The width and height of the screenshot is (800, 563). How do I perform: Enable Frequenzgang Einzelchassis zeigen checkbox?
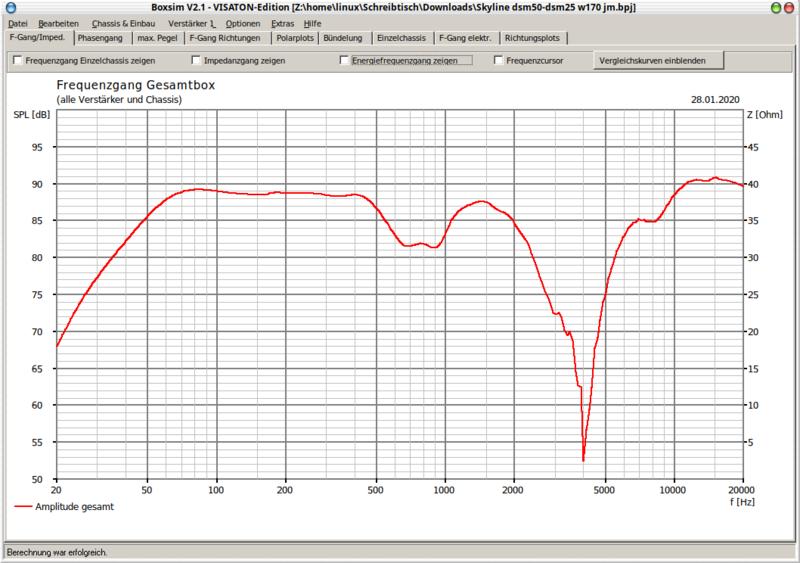click(x=18, y=61)
